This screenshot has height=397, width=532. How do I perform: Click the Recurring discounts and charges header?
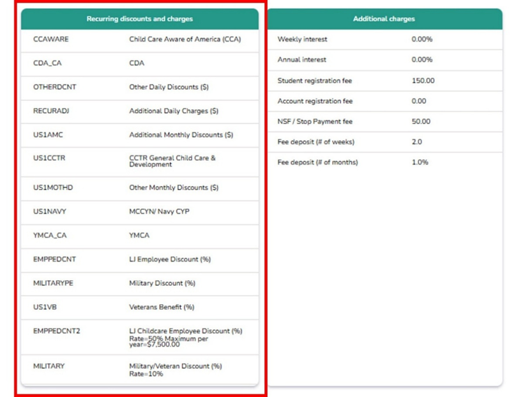coord(139,19)
